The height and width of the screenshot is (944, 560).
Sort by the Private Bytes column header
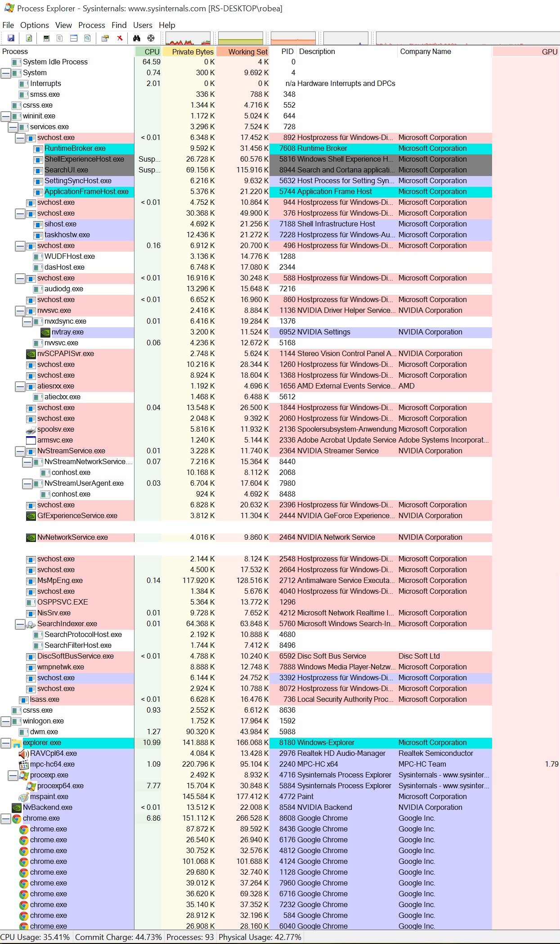188,52
